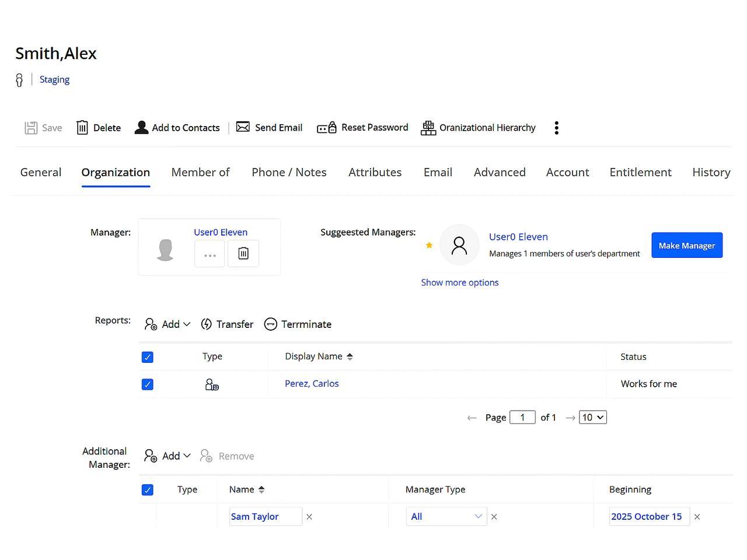Click the Add to Contacts person icon

click(141, 128)
